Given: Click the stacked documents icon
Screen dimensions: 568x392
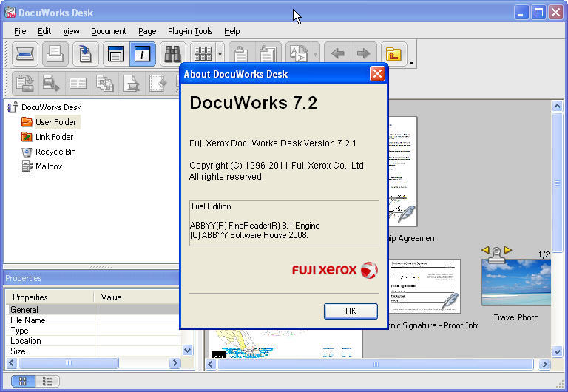Looking at the screenshot, I should click(105, 84).
